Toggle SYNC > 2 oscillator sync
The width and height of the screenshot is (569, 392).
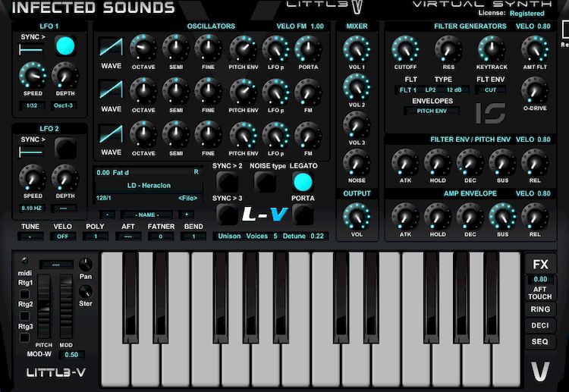tap(227, 182)
